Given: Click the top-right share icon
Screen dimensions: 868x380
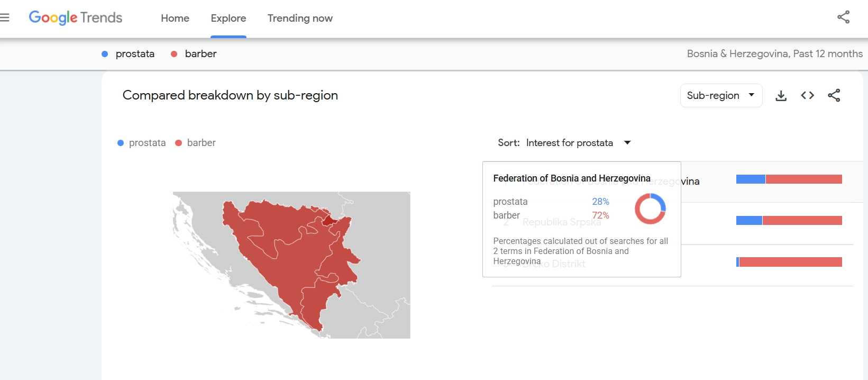Looking at the screenshot, I should [843, 17].
